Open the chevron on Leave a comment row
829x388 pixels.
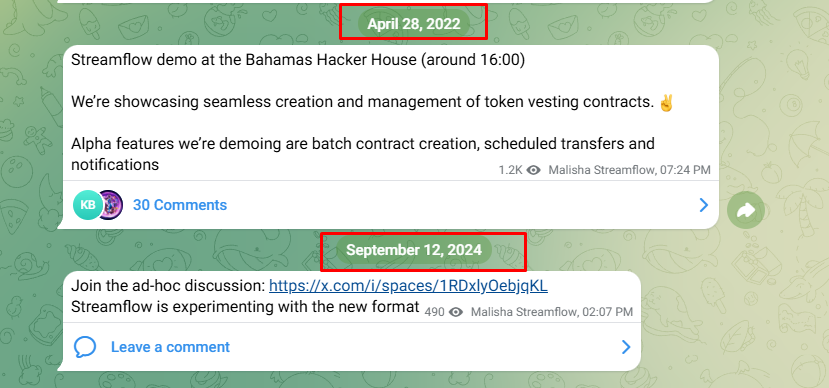point(626,347)
